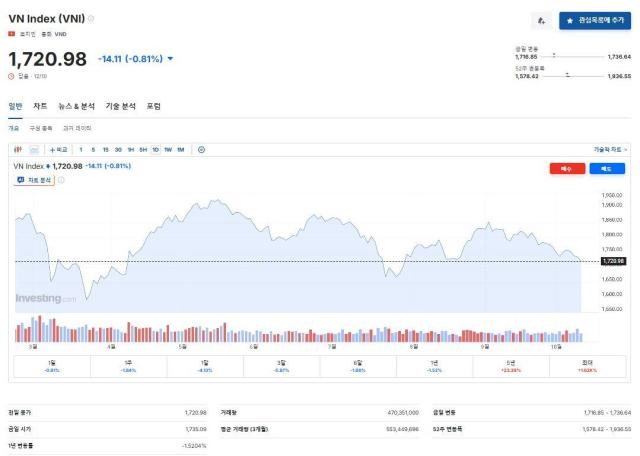Set chart interval to 30 minutes
The height and width of the screenshot is (456, 640).
tap(118, 150)
